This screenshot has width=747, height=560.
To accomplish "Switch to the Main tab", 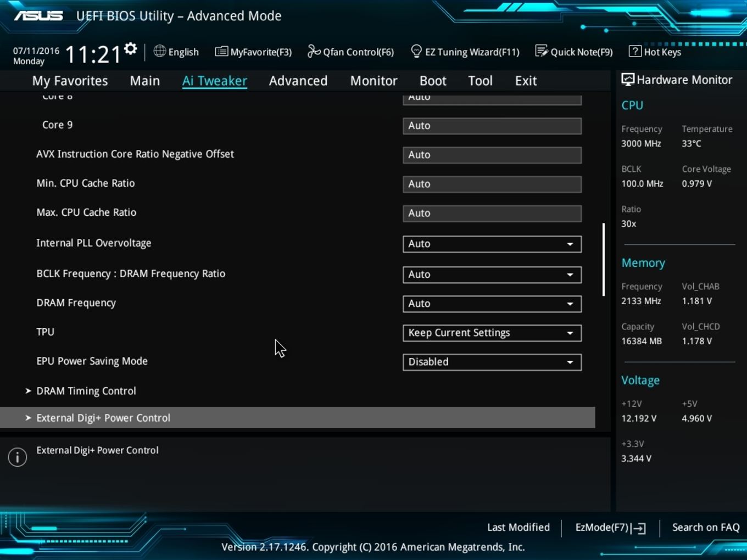I will point(145,81).
